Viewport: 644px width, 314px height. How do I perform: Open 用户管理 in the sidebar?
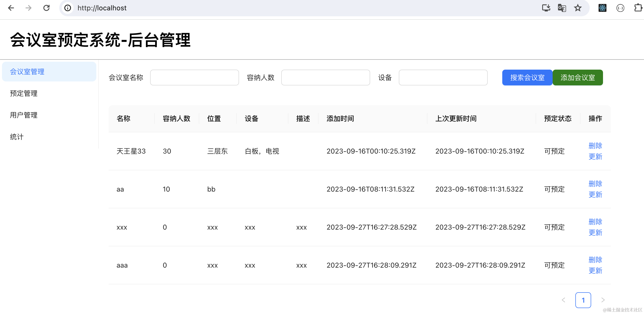click(x=24, y=115)
